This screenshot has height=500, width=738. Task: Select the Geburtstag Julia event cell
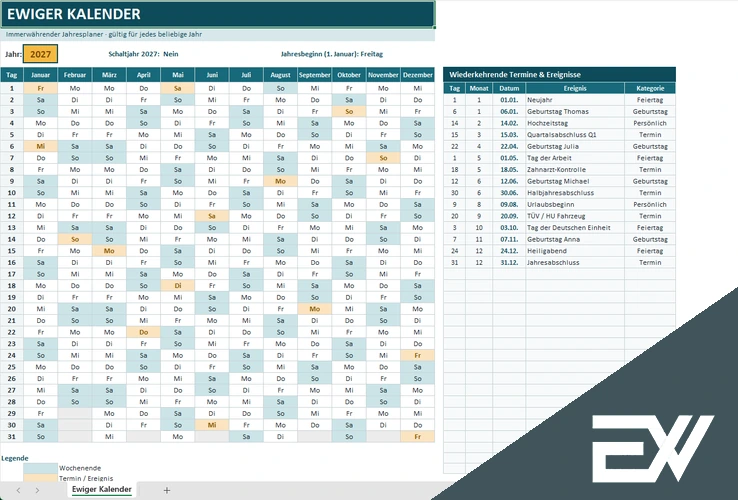click(x=575, y=146)
